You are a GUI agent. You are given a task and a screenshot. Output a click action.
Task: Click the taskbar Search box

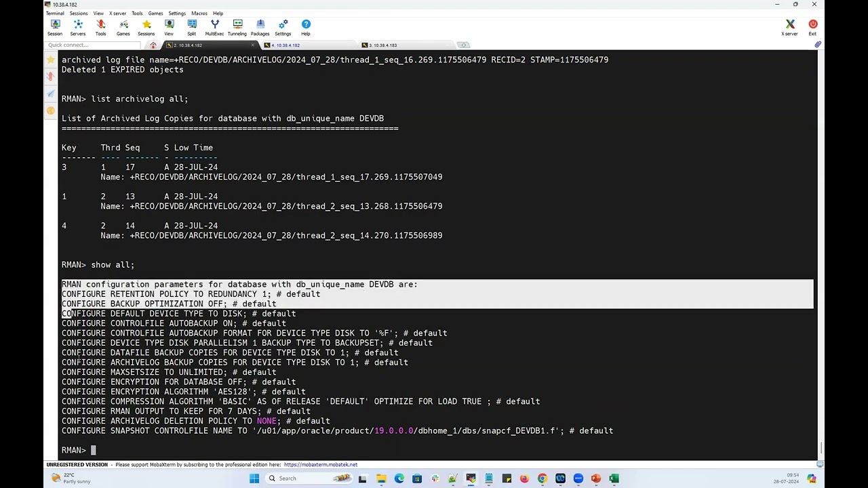click(309, 479)
